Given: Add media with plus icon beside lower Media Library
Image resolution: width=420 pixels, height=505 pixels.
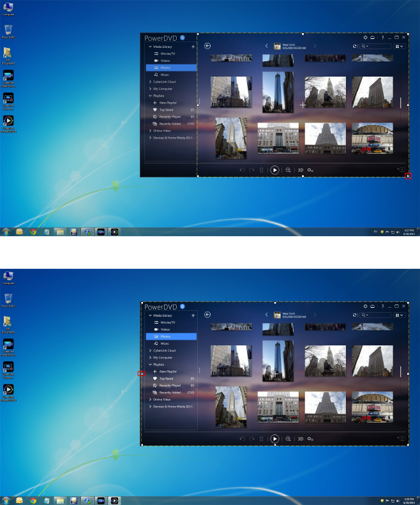Looking at the screenshot, I should [x=193, y=315].
